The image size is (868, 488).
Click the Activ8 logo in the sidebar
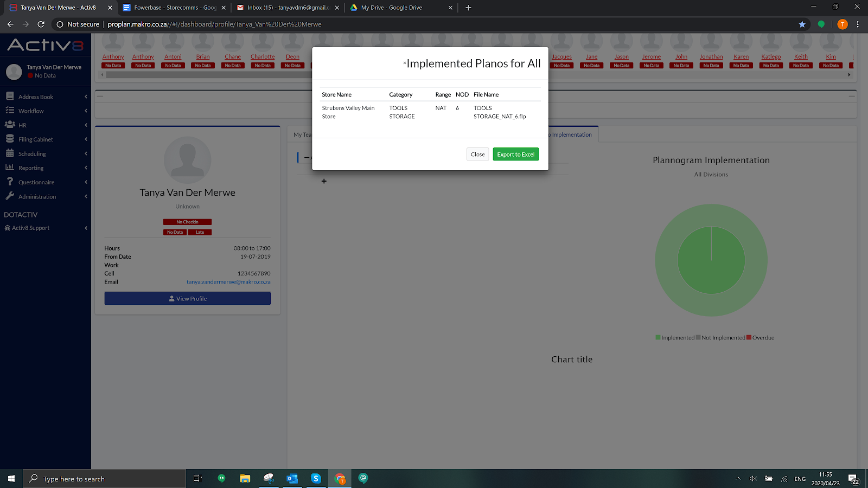pos(46,45)
